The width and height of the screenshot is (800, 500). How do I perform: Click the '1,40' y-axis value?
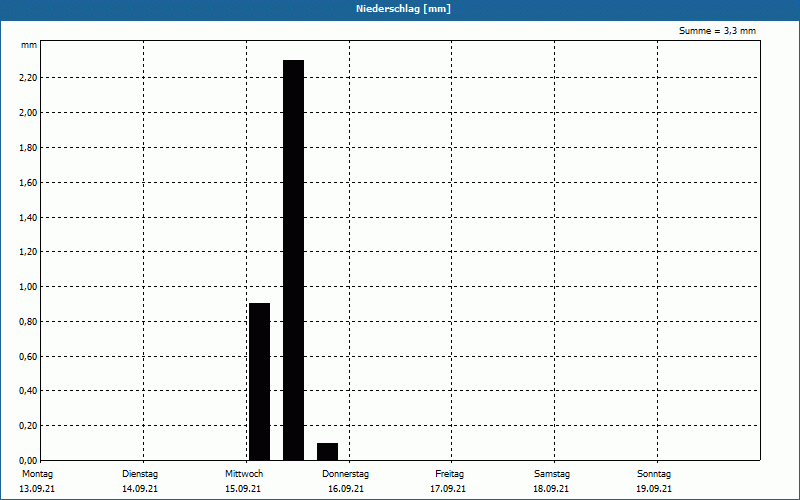[28, 217]
